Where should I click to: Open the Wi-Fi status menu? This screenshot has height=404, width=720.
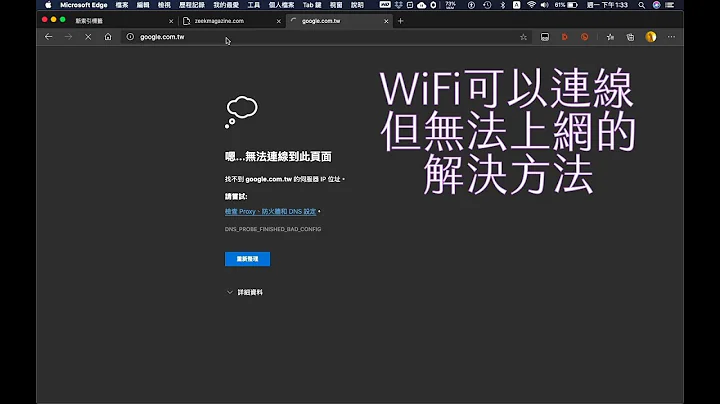(x=531, y=5)
